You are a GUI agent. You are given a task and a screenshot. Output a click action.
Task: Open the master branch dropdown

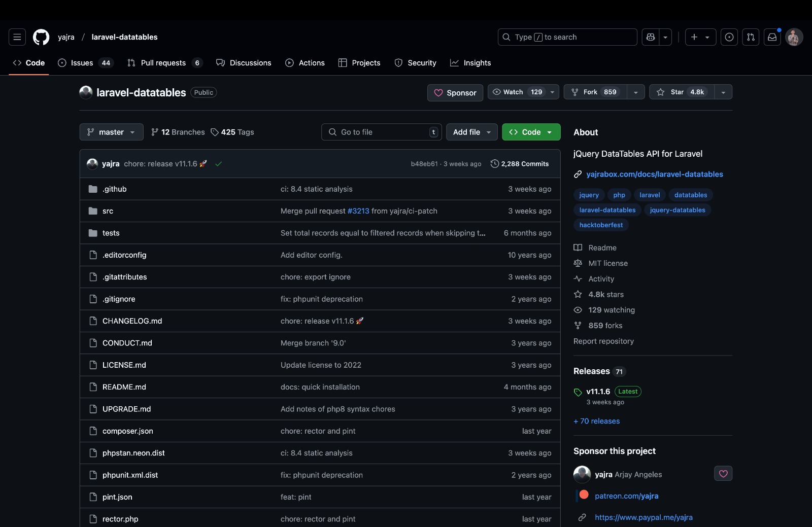tap(111, 132)
